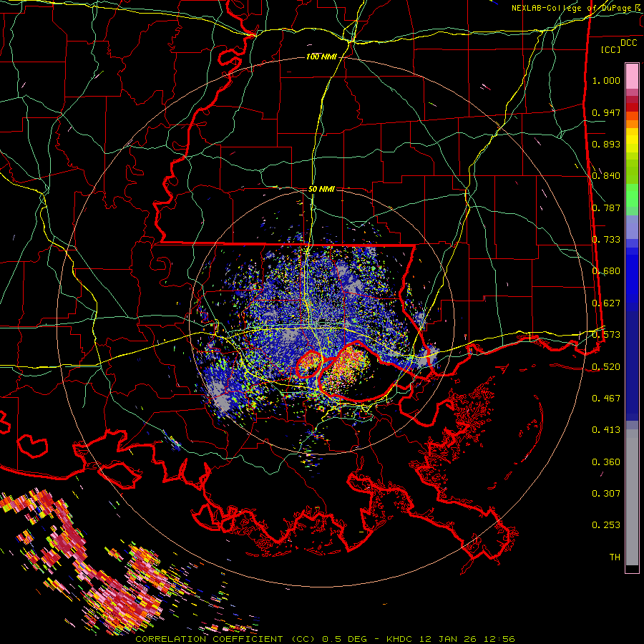This screenshot has width=644, height=644.
Task: Select the 0.627 scale value
Action: tap(606, 303)
